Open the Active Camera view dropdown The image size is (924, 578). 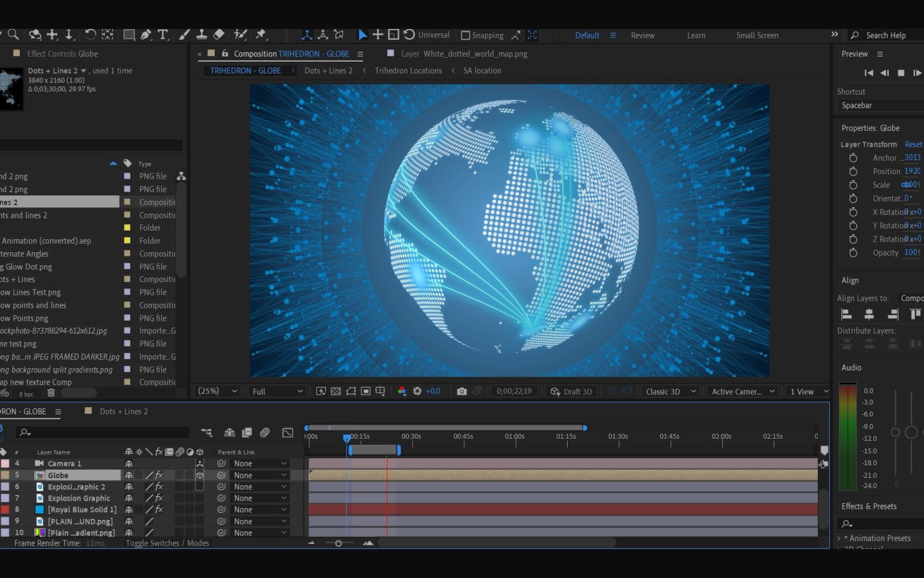pyautogui.click(x=743, y=391)
